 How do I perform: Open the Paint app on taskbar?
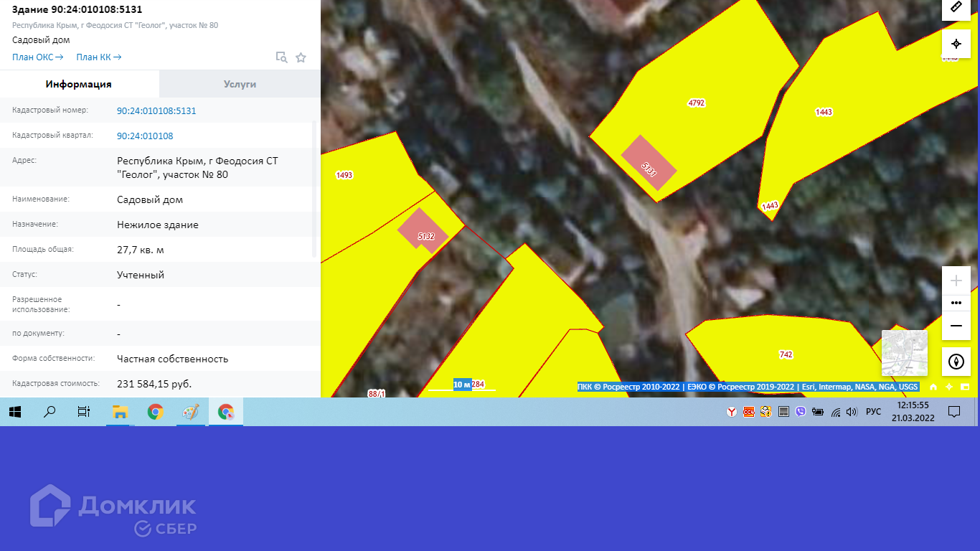coord(190,412)
